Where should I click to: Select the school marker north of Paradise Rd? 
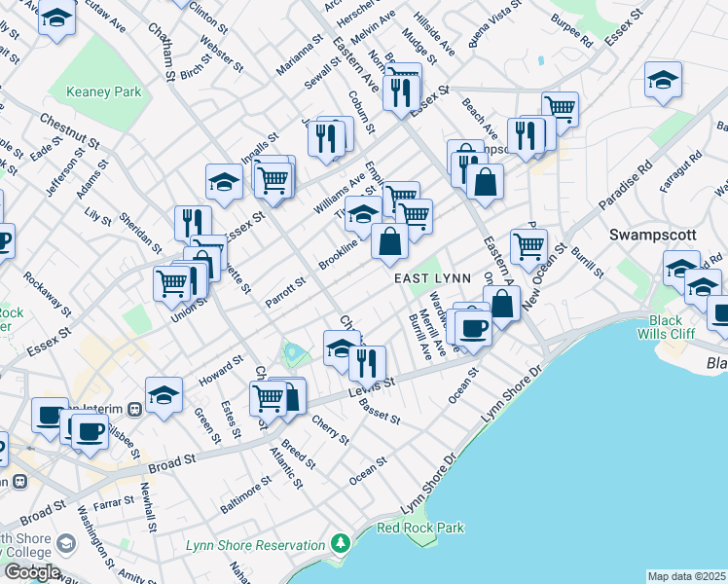coord(663,81)
